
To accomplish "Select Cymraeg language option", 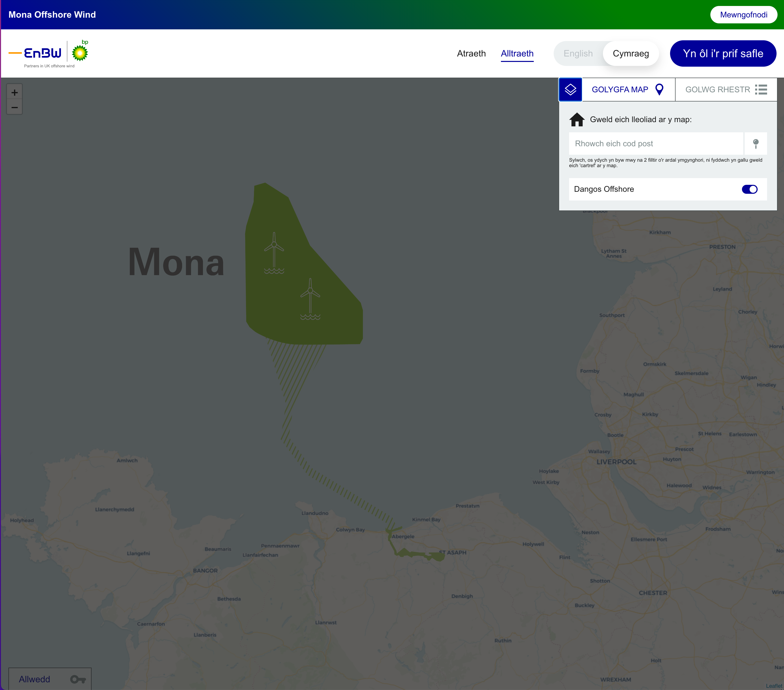I will pos(631,54).
